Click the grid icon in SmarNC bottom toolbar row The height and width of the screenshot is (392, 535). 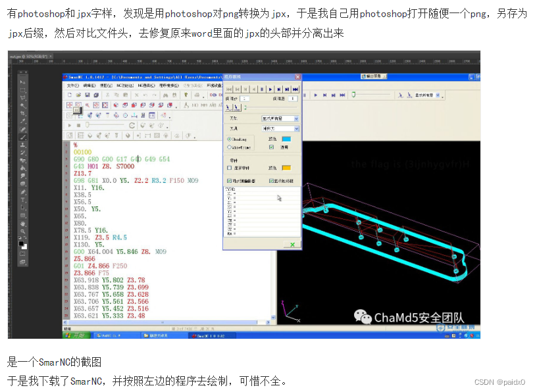[x=80, y=135]
